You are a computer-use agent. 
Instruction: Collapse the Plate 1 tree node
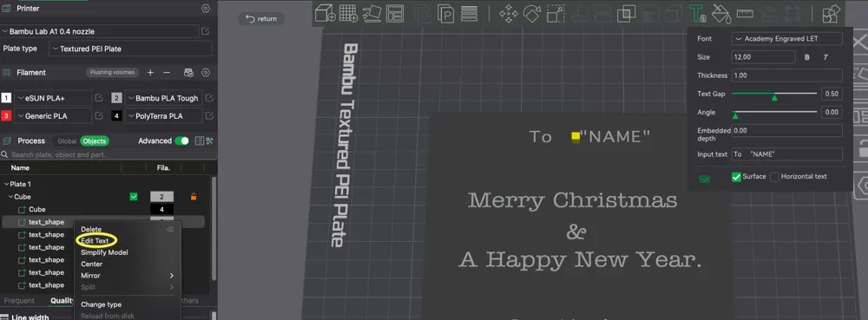click(6, 184)
